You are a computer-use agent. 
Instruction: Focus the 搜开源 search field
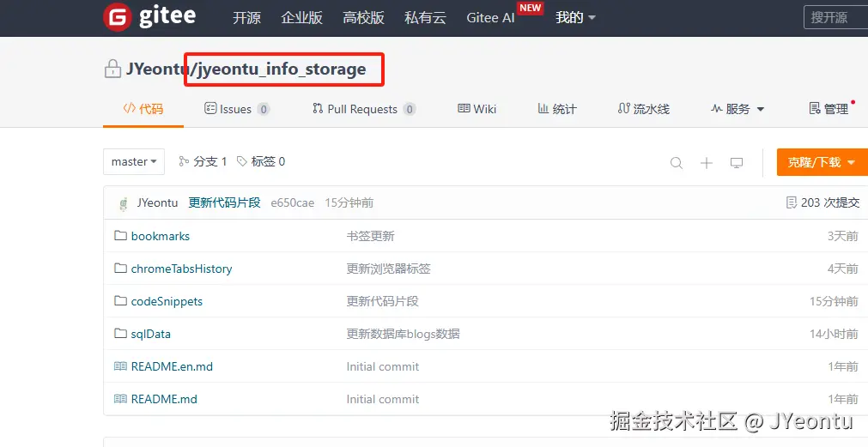tap(836, 17)
